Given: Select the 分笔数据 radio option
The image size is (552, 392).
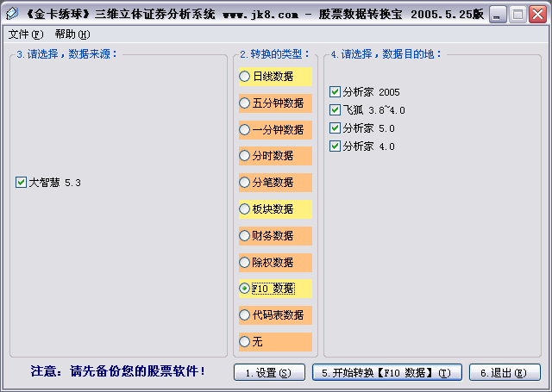Looking at the screenshot, I should (x=244, y=182).
